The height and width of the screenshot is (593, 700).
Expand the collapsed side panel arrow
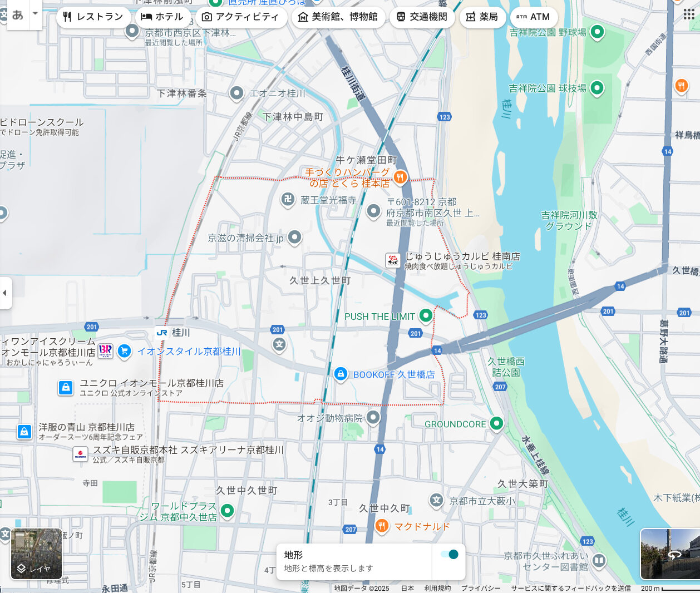[5, 293]
